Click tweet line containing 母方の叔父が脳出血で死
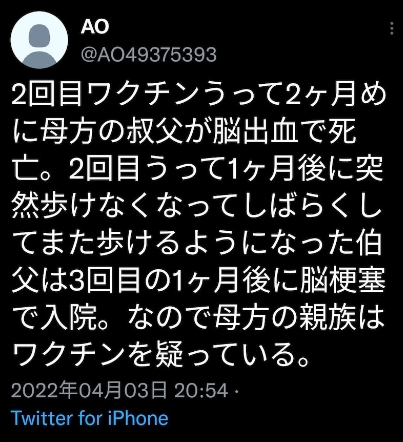The image size is (403, 442). click(x=185, y=132)
